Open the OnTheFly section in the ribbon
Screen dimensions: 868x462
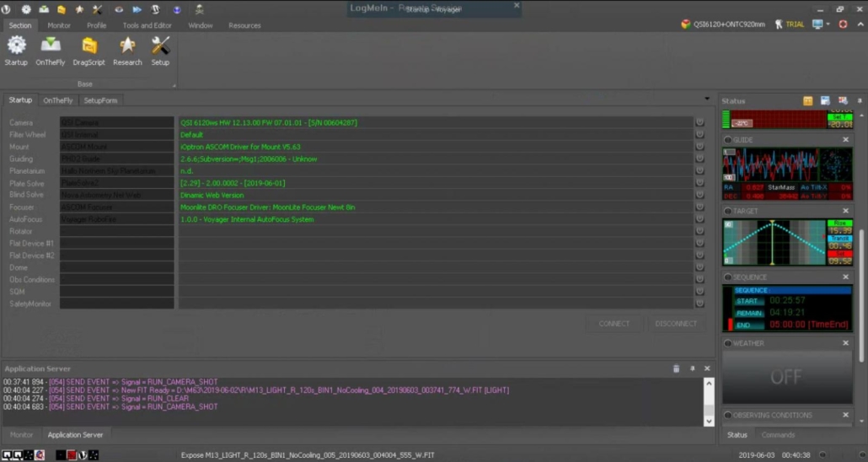click(x=51, y=51)
